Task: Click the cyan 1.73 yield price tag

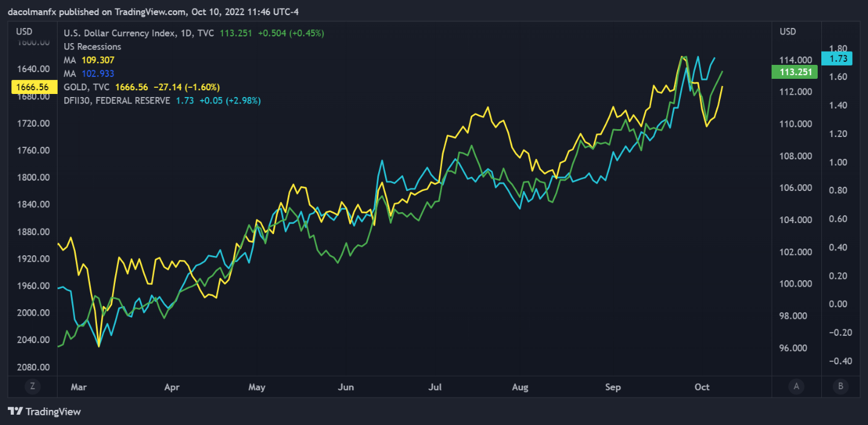Action: [x=836, y=58]
